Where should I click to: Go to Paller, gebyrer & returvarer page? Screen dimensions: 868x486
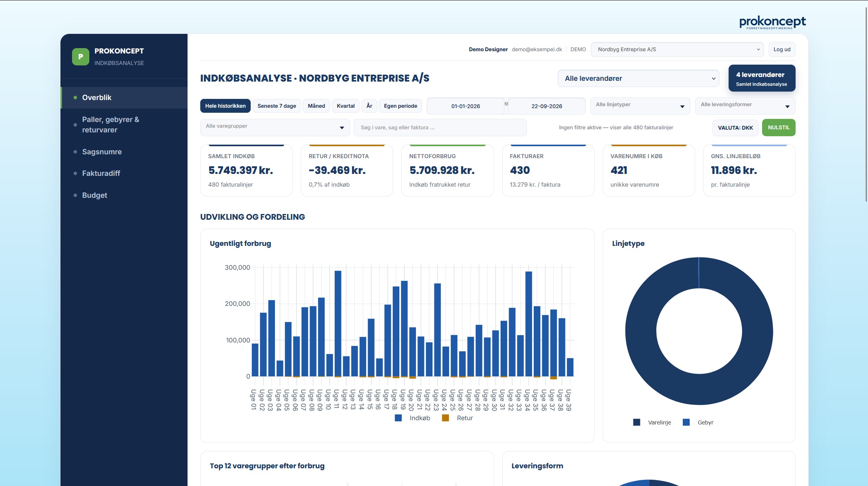pyautogui.click(x=124, y=125)
